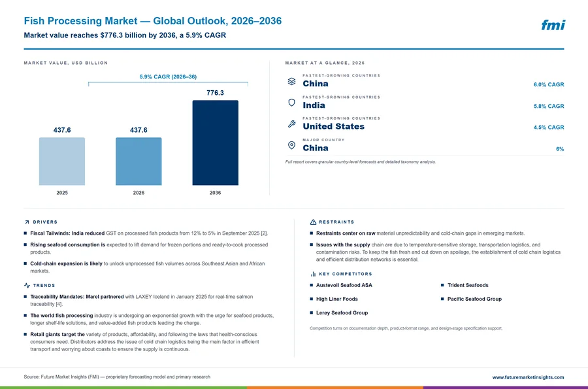This screenshot has height=389, width=588.
Task: Click the Source: Future Market Insights footer text
Action: click(x=117, y=377)
